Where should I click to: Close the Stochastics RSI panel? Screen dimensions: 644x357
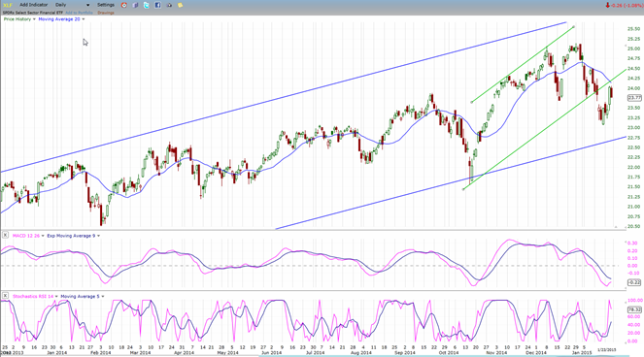(5, 296)
